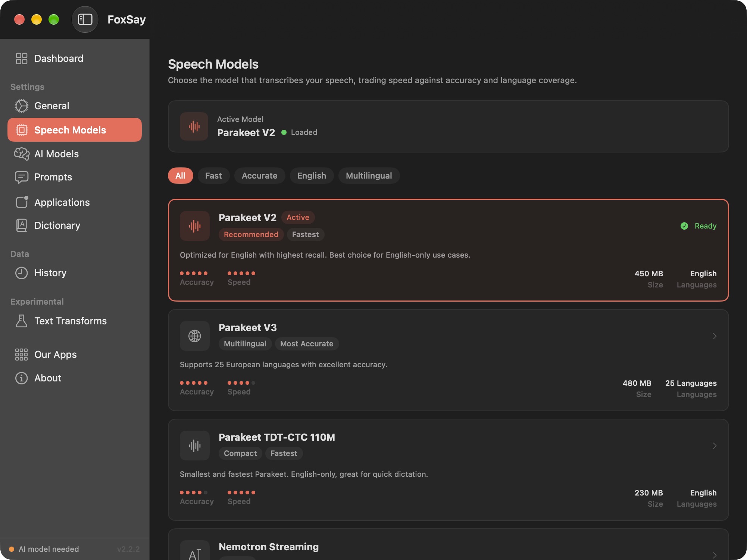
Task: Open the Applications section
Action: (75, 202)
